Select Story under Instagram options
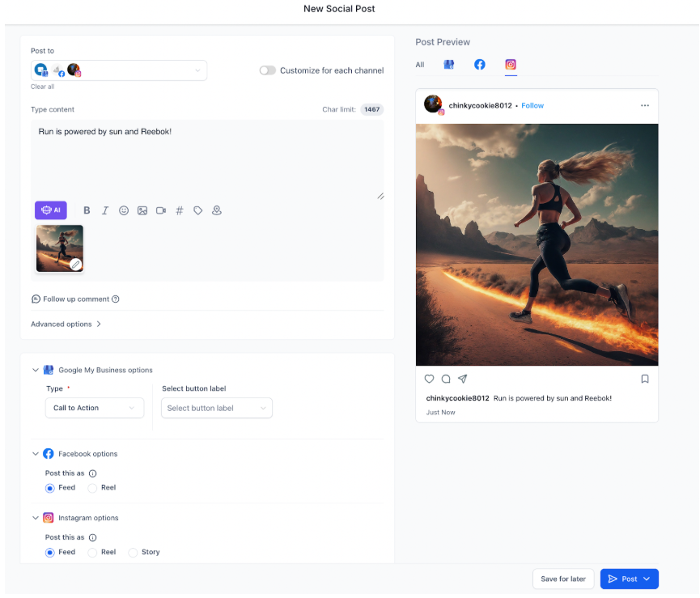This screenshot has width=700, height=598. [134, 553]
